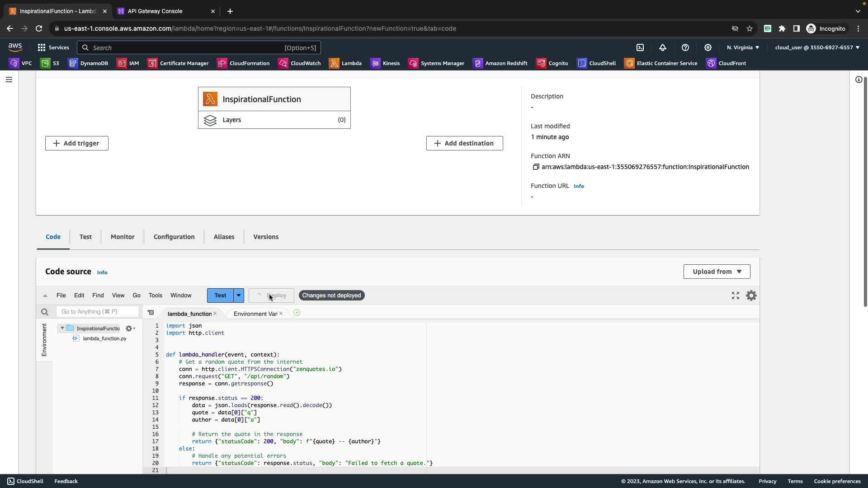Click the Go to Anything field
This screenshot has width=868, height=488.
(x=97, y=312)
